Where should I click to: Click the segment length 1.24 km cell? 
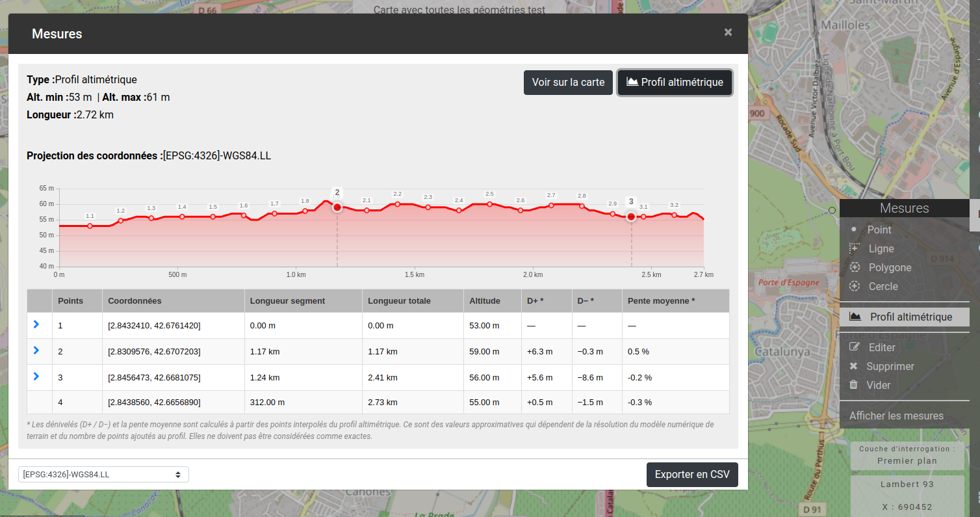303,377
